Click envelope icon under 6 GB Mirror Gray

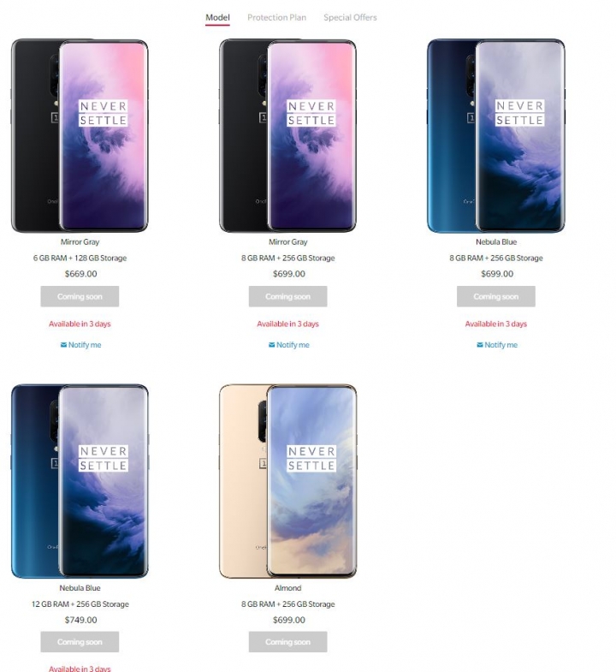point(63,345)
